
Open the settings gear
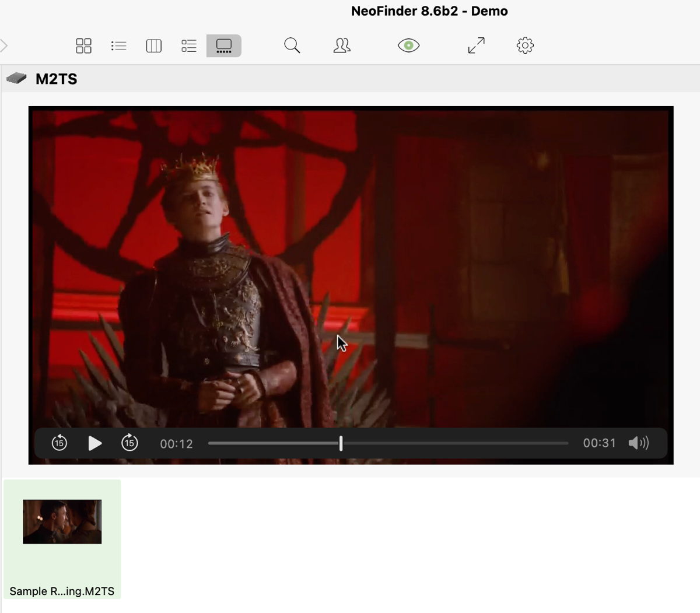525,45
